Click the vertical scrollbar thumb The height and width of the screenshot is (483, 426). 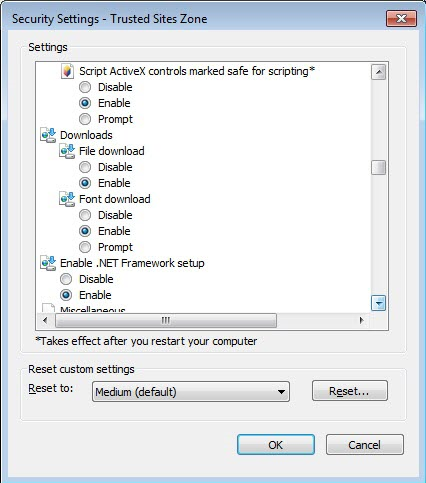(378, 168)
